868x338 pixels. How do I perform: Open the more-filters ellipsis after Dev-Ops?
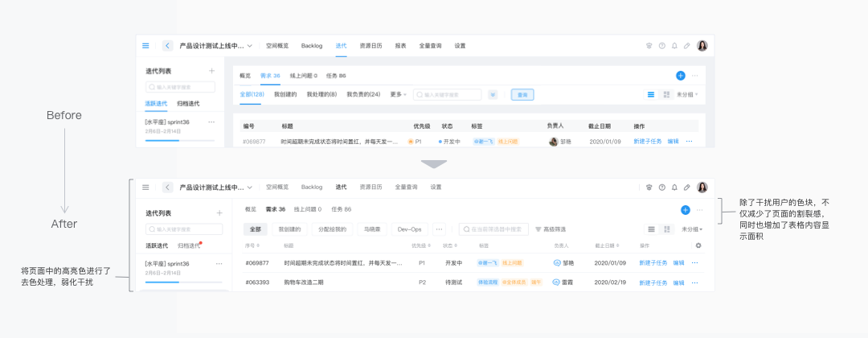click(439, 229)
